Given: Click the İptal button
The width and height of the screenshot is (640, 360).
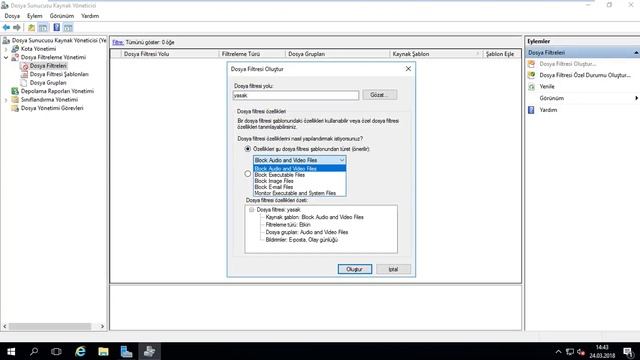Looking at the screenshot, I should [x=393, y=269].
